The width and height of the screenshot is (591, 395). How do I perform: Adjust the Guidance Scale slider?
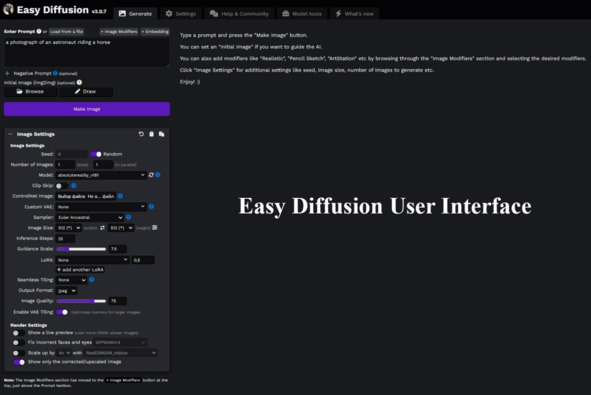(81, 249)
